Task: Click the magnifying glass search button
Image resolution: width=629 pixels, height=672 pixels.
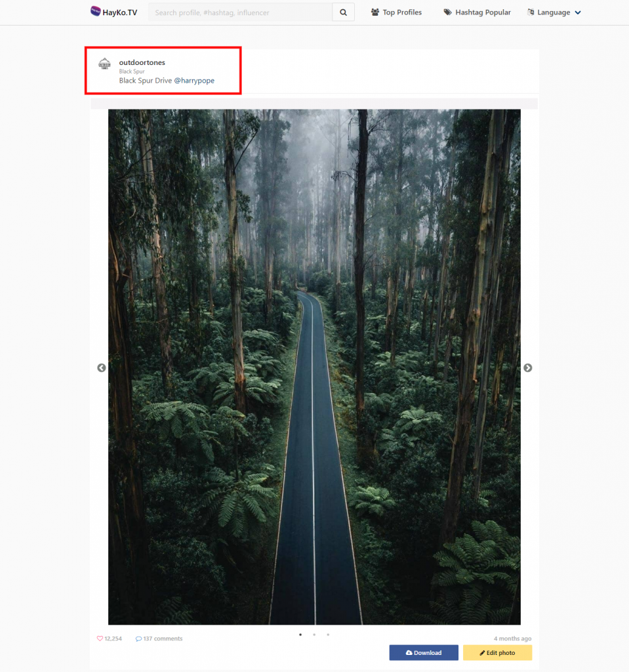Action: click(x=343, y=12)
